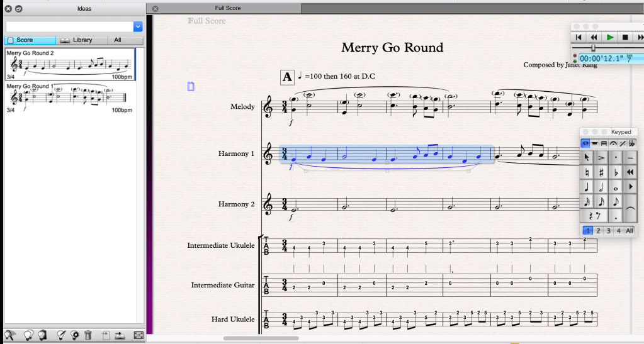Click the Edit Idea pencil lightbulb icon
Image resolution: width=644 pixels, height=344 pixels.
(x=61, y=335)
